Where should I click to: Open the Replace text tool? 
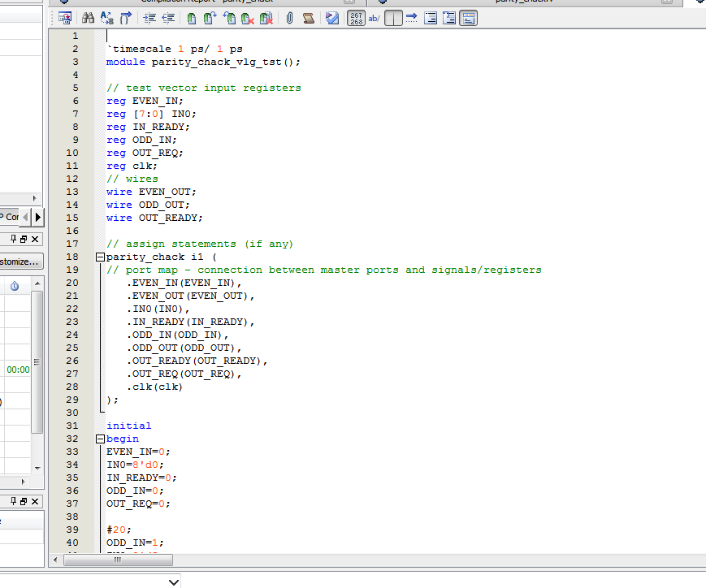coord(107,18)
